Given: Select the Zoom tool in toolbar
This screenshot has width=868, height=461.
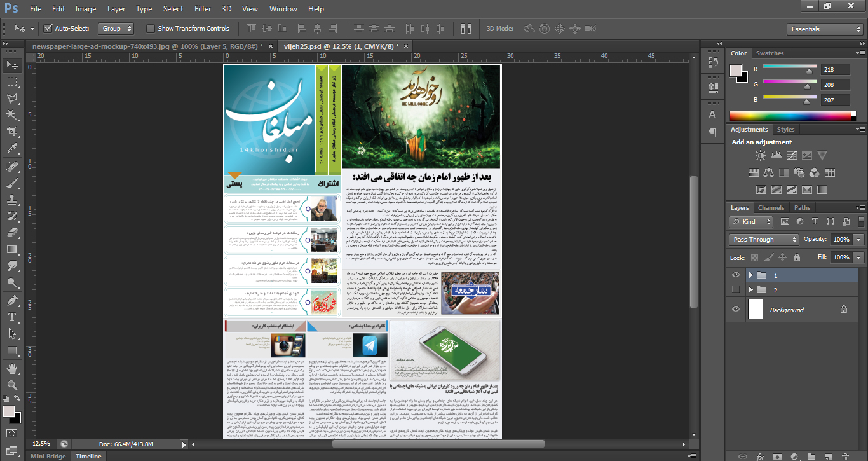Looking at the screenshot, I should 12,385.
